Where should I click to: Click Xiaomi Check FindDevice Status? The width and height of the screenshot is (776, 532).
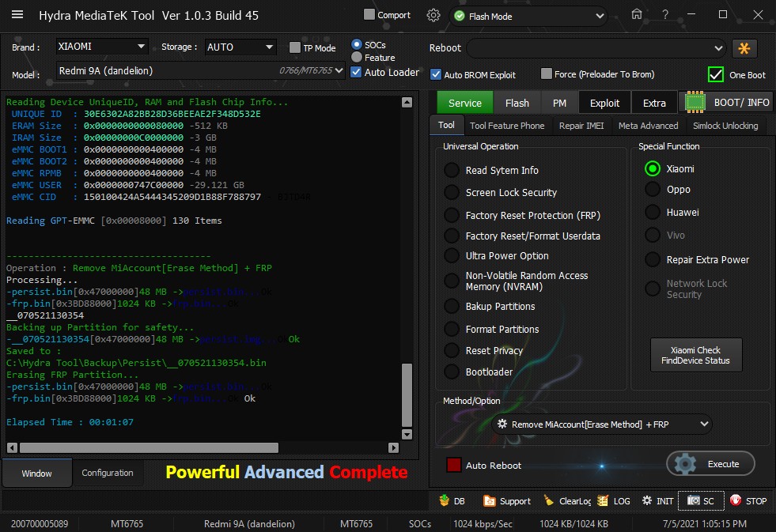(696, 355)
